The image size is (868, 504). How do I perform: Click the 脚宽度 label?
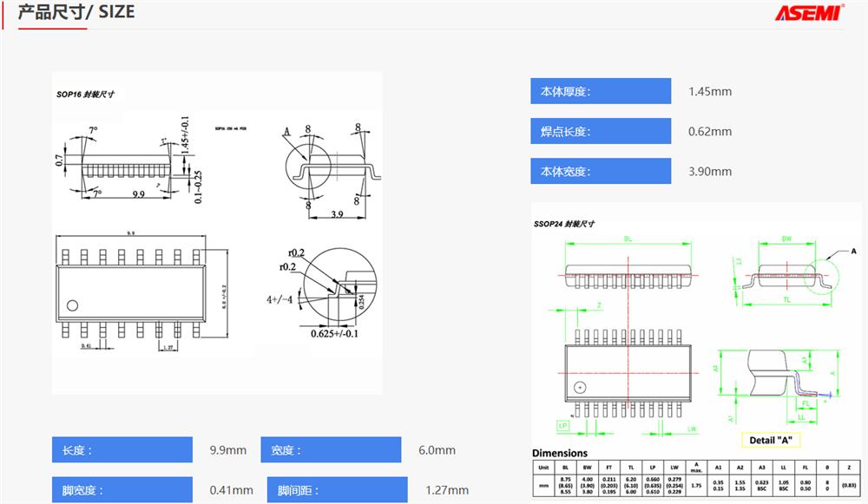pyautogui.click(x=122, y=489)
